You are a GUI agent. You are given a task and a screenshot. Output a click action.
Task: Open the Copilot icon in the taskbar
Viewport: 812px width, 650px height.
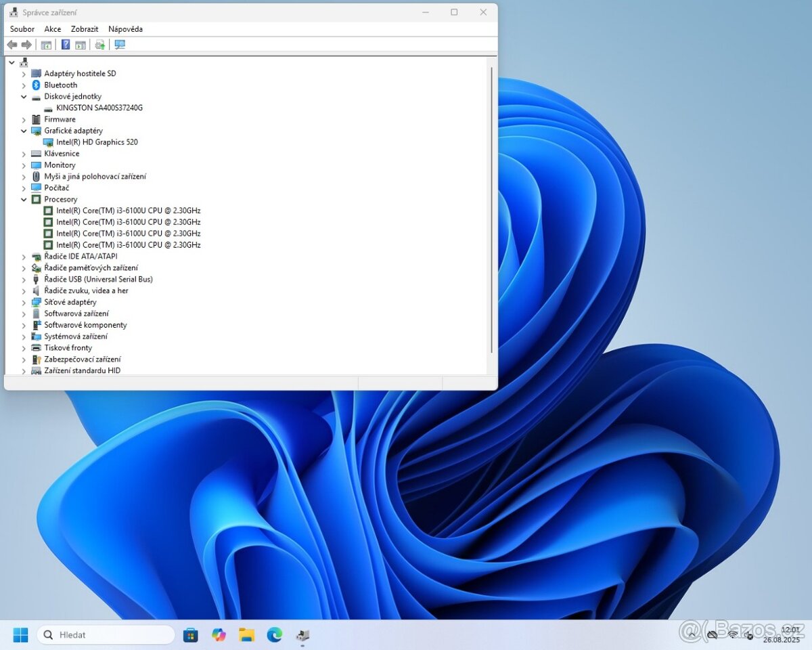219,634
